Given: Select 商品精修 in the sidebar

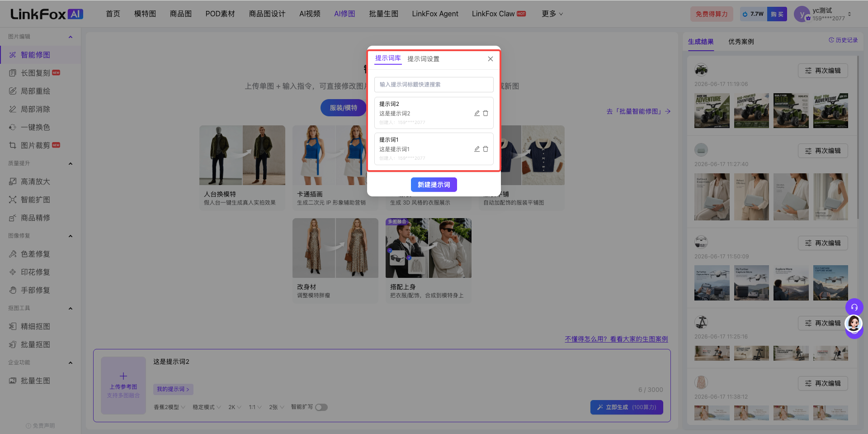Looking at the screenshot, I should point(40,218).
